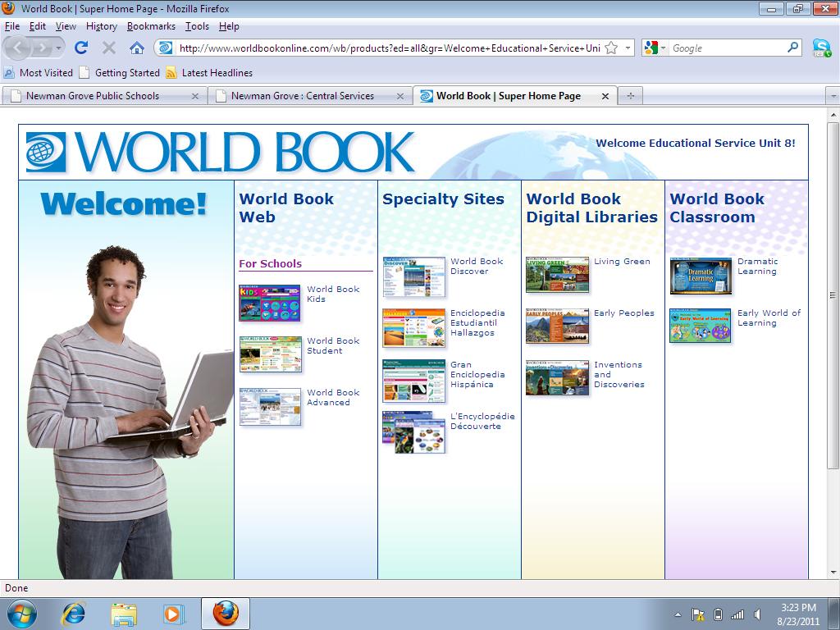This screenshot has width=840, height=630.
Task: Go to the Home page icon
Action: [x=137, y=48]
